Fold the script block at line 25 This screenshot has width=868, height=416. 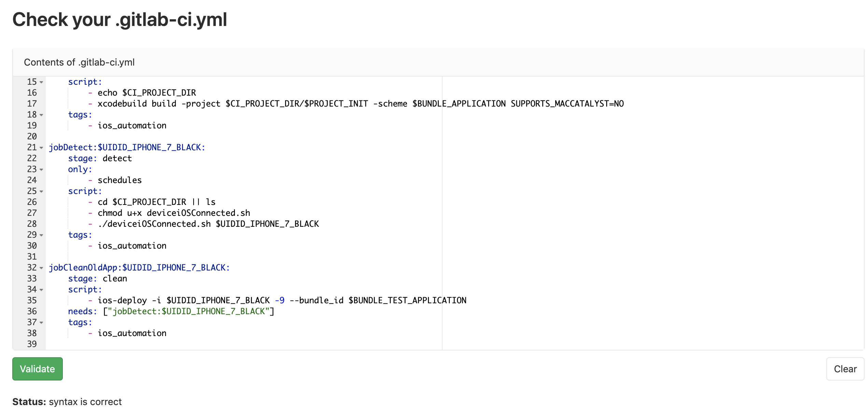click(x=41, y=192)
